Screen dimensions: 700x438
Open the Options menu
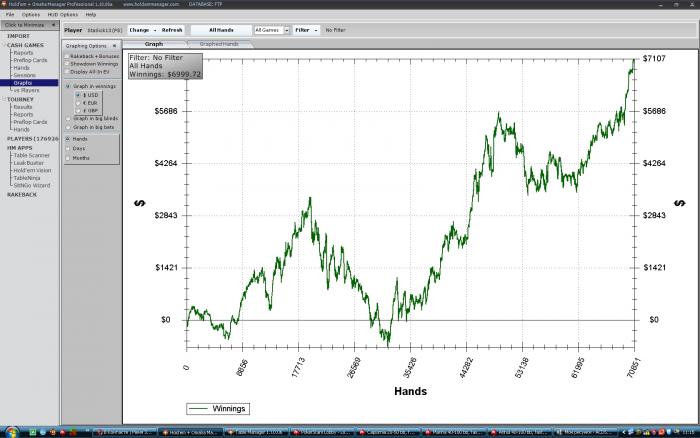[x=31, y=15]
